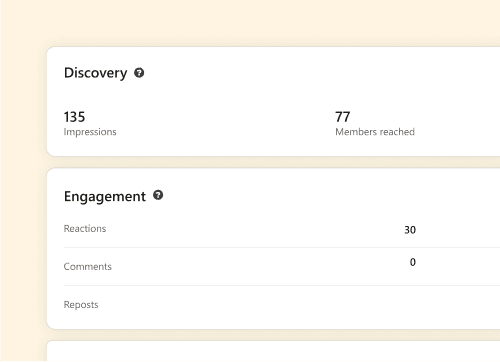Click the Members reached label
Screen dimensions: 500x362
pyautogui.click(x=375, y=132)
